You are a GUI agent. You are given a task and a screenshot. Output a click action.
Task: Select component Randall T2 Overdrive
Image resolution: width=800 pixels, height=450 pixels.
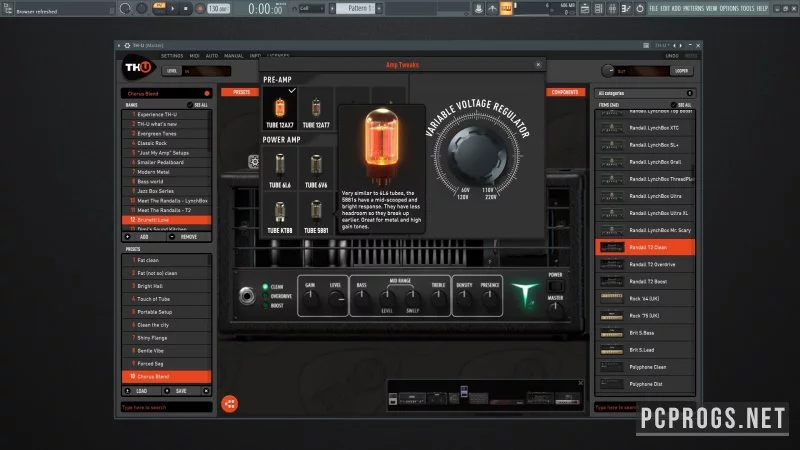pos(645,264)
